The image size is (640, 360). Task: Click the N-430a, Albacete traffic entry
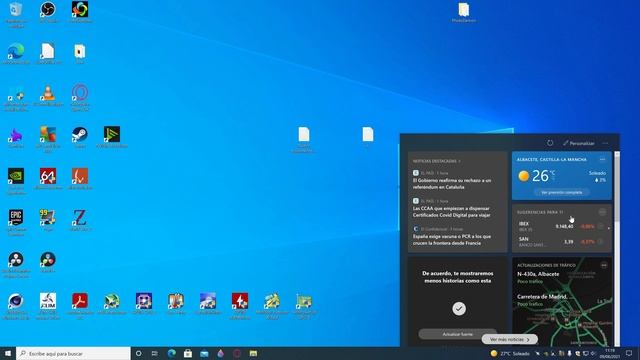coord(538,277)
